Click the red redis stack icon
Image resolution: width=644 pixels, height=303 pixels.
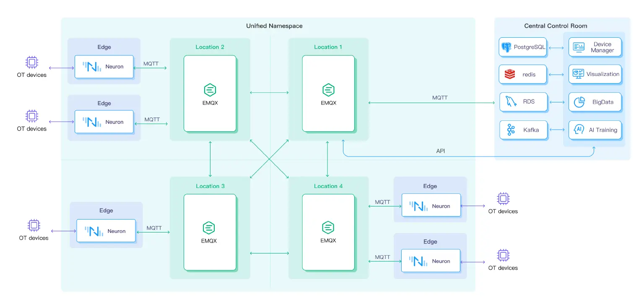point(509,74)
